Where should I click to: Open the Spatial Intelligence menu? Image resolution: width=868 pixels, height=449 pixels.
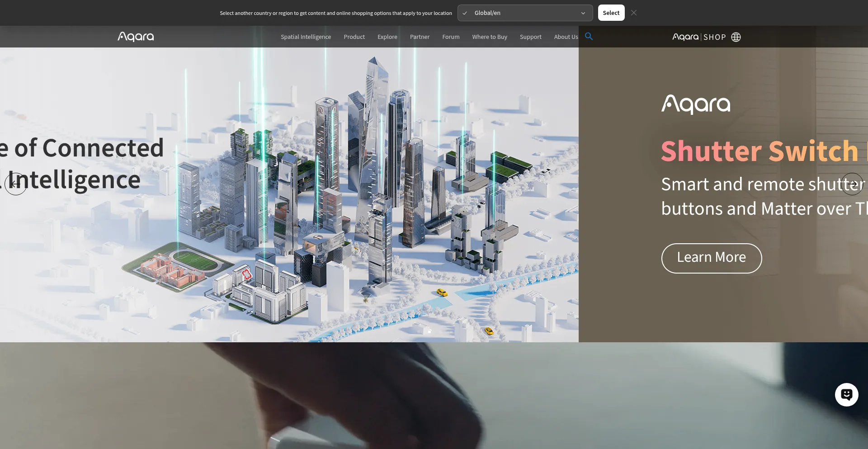[x=306, y=37]
